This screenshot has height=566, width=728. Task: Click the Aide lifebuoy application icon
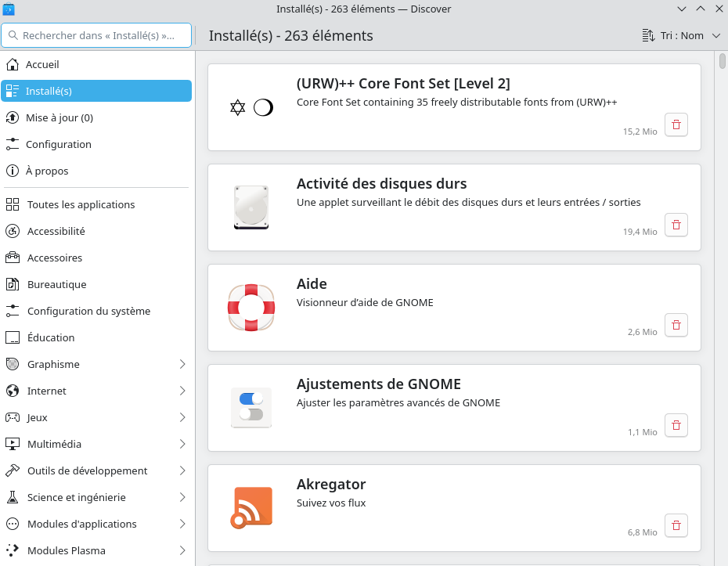(251, 307)
